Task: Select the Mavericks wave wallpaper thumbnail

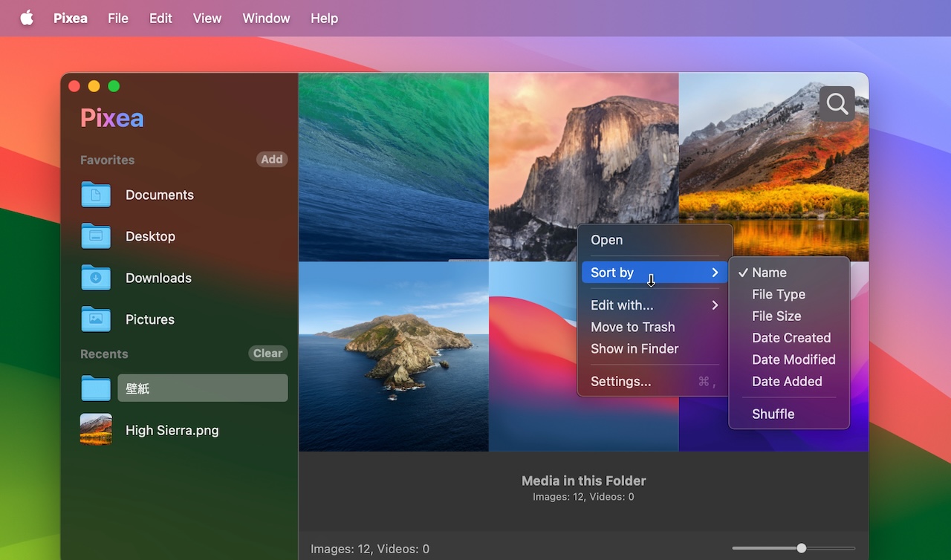Action: pos(394,167)
